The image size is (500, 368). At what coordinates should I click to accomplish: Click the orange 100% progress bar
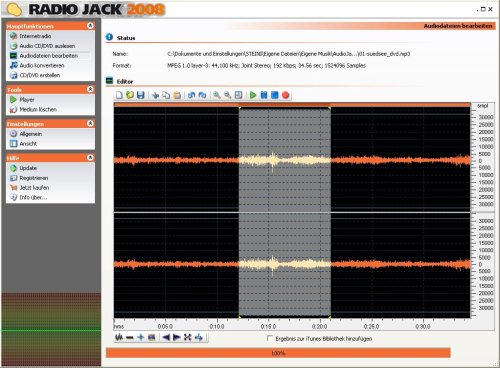(278, 353)
